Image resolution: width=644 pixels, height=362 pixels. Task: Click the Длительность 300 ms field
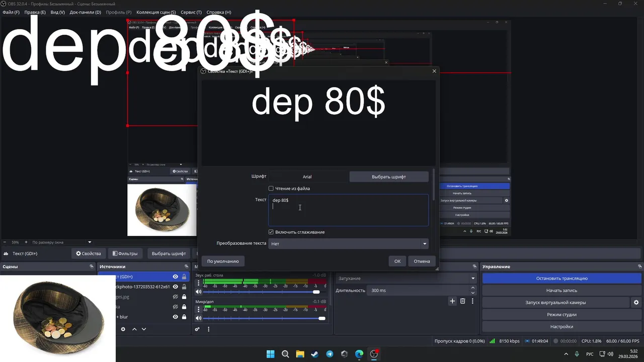[419, 290]
